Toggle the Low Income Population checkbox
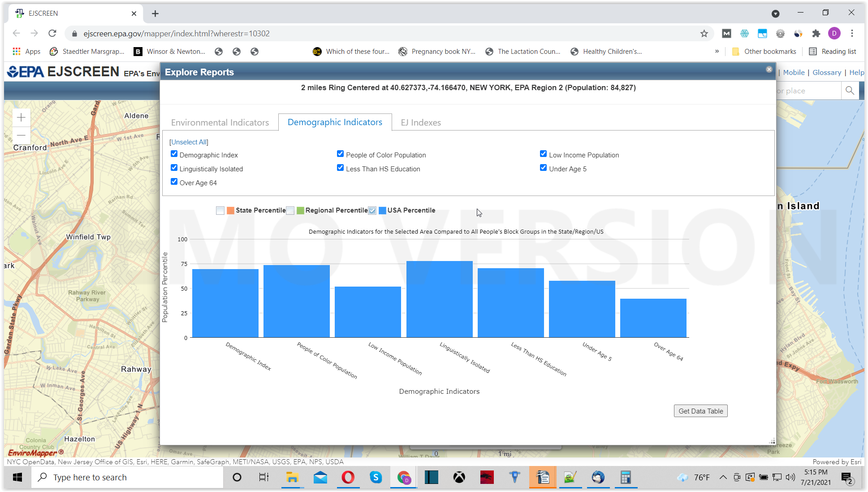Screen dimensions: 868x492 543,154
